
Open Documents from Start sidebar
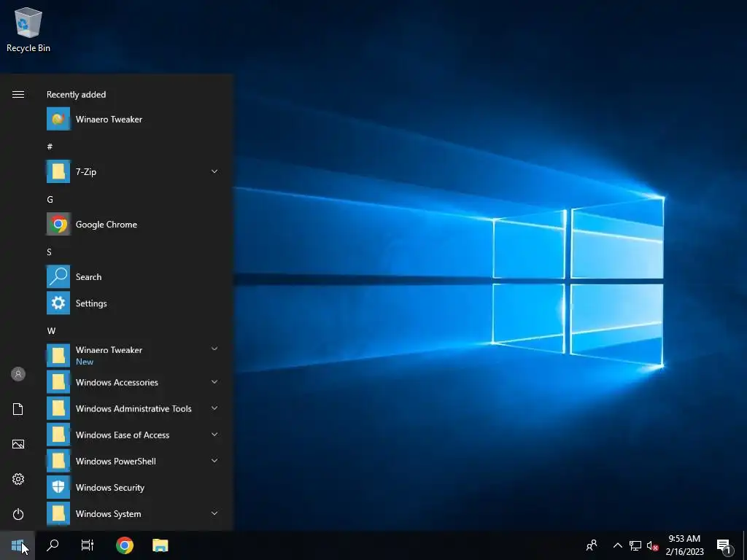coord(18,409)
